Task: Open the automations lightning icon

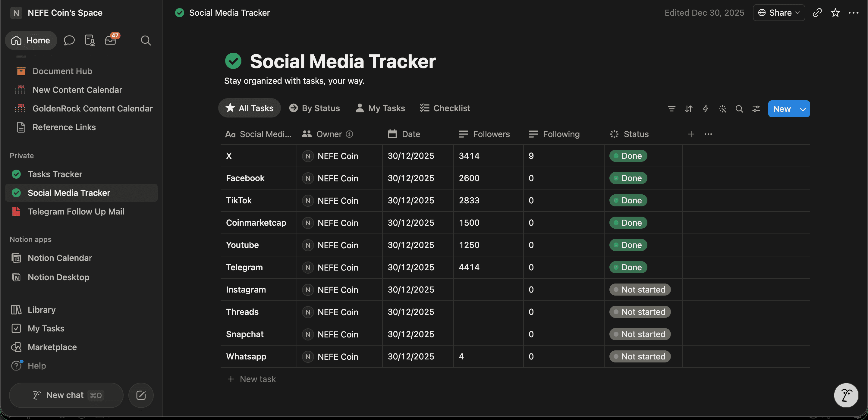Action: pyautogui.click(x=705, y=109)
